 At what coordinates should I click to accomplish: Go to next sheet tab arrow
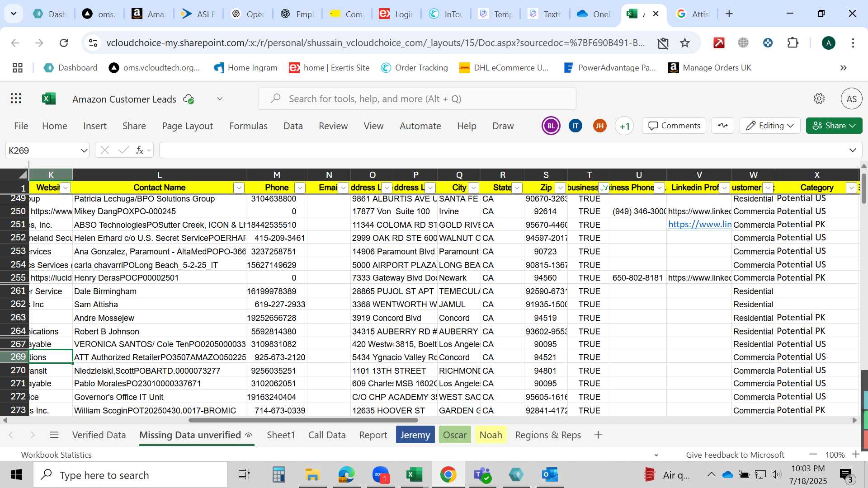pyautogui.click(x=33, y=435)
